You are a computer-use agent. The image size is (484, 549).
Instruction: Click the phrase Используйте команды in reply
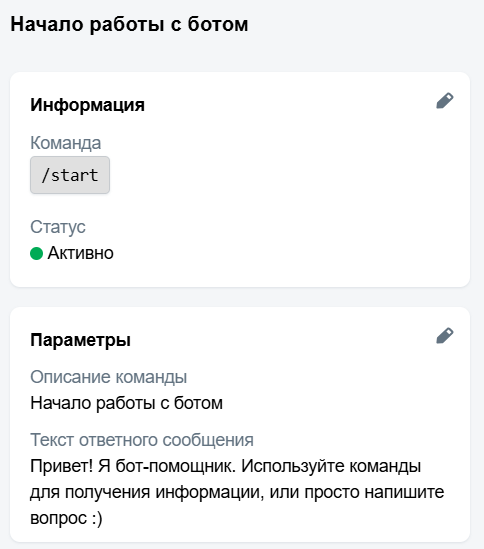point(331,466)
